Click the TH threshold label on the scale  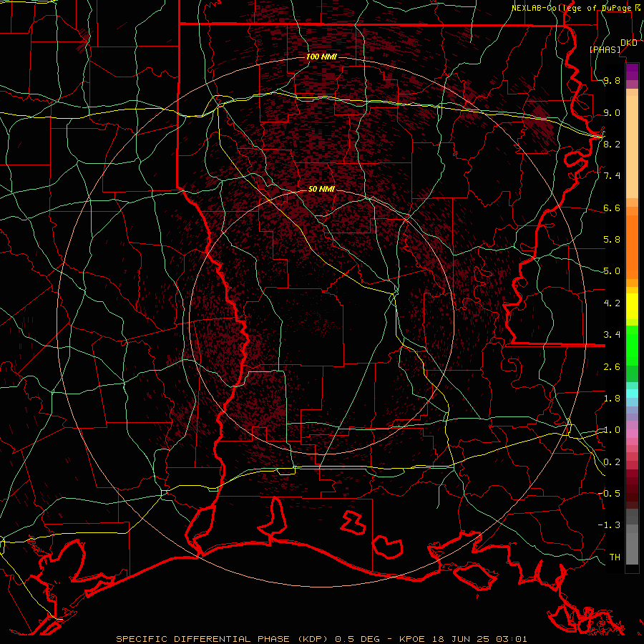(615, 557)
